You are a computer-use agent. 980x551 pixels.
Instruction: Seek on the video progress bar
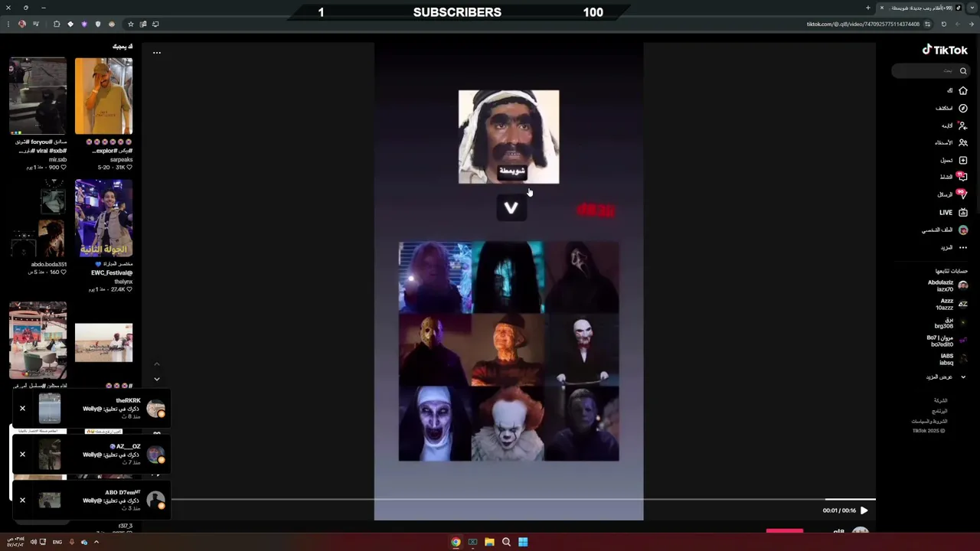click(523, 499)
